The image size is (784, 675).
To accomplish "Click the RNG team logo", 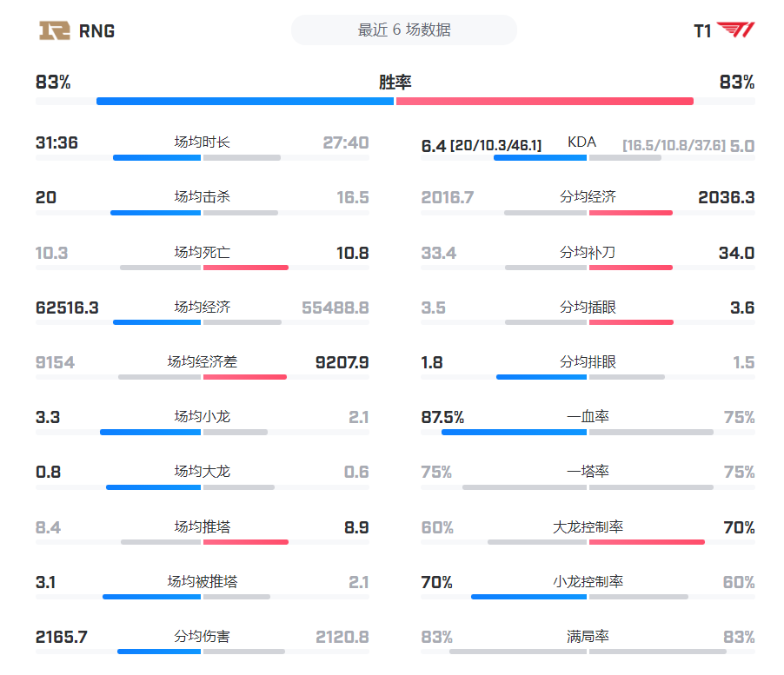I will [54, 30].
